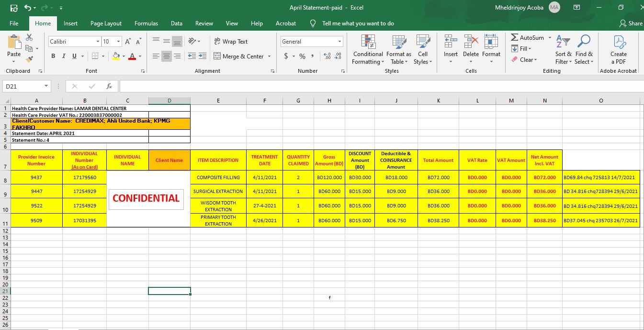Click the insert function fx icon
Screen dimensions: 644x330
(109, 86)
